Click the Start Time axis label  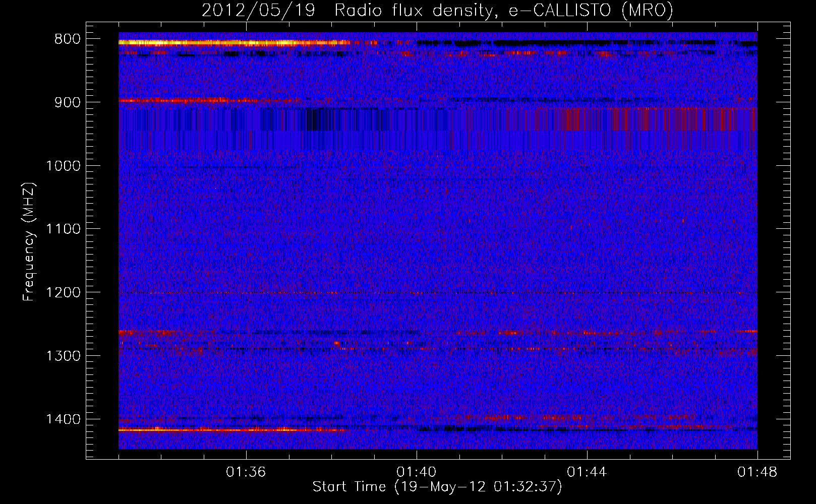pyautogui.click(x=437, y=487)
